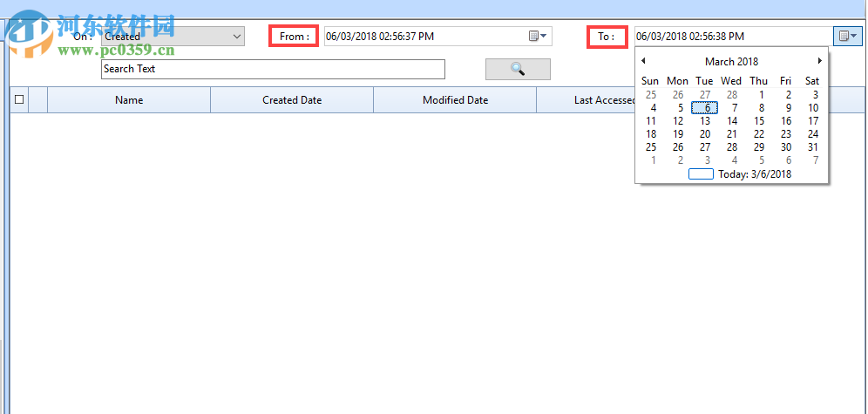
Task: Pick March 15 in the calendar
Action: (x=759, y=120)
